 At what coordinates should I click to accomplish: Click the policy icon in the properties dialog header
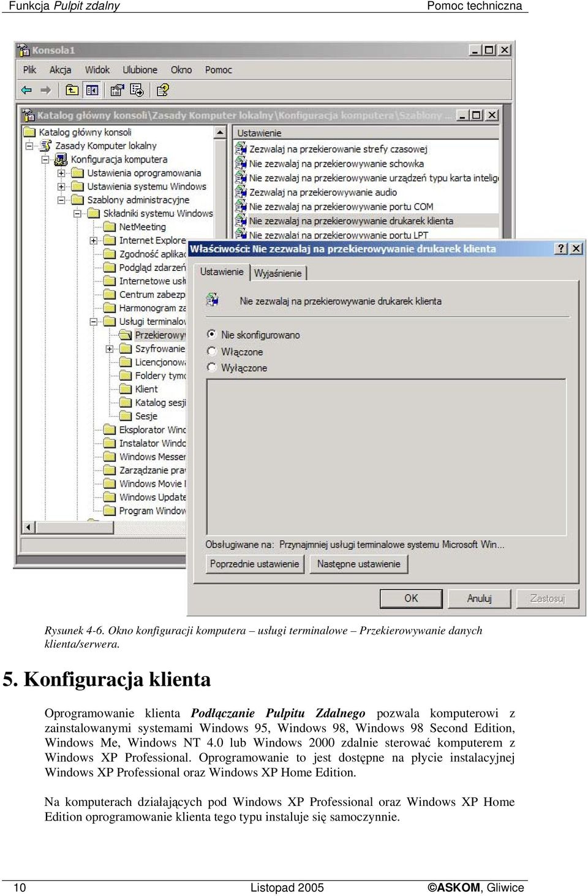click(213, 300)
